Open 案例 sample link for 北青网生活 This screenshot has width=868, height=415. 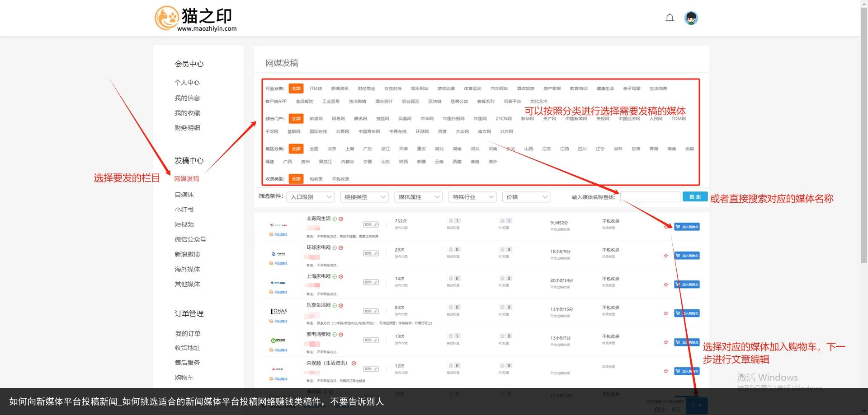[x=371, y=224]
